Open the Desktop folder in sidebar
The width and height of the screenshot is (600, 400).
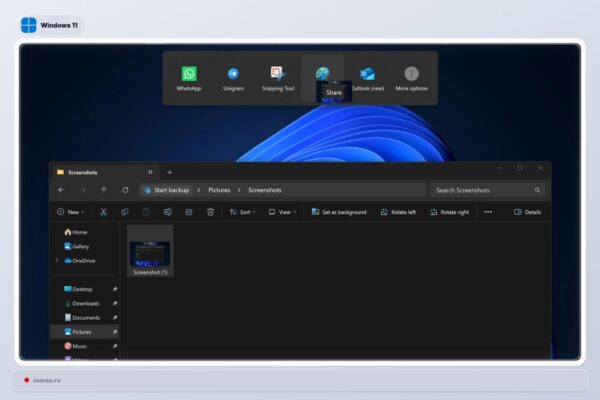click(78, 289)
